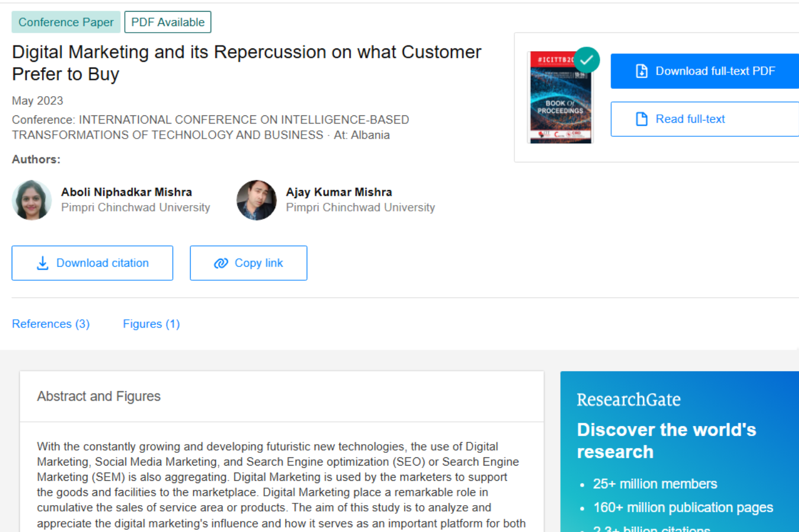Click the download arrow icon on Download citation

pos(42,263)
